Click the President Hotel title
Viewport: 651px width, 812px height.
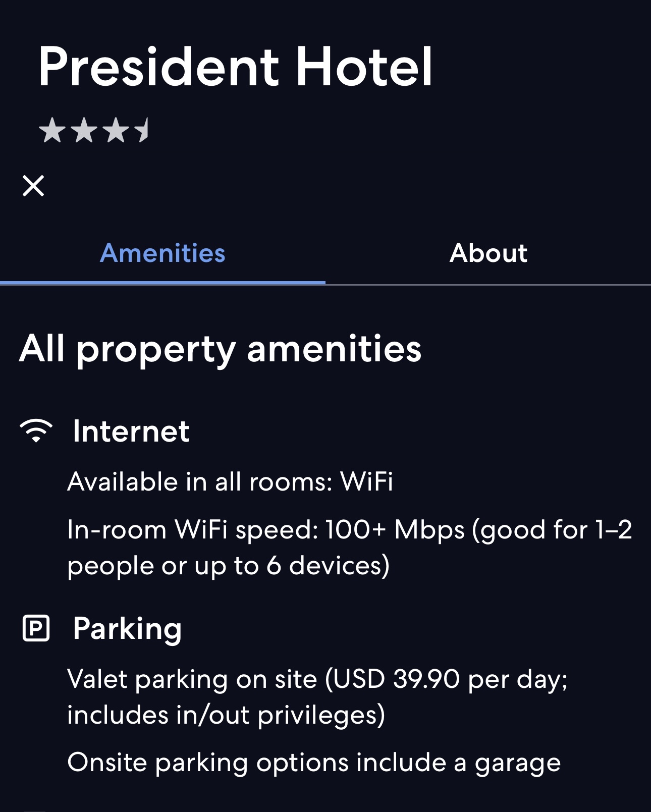[x=235, y=67]
